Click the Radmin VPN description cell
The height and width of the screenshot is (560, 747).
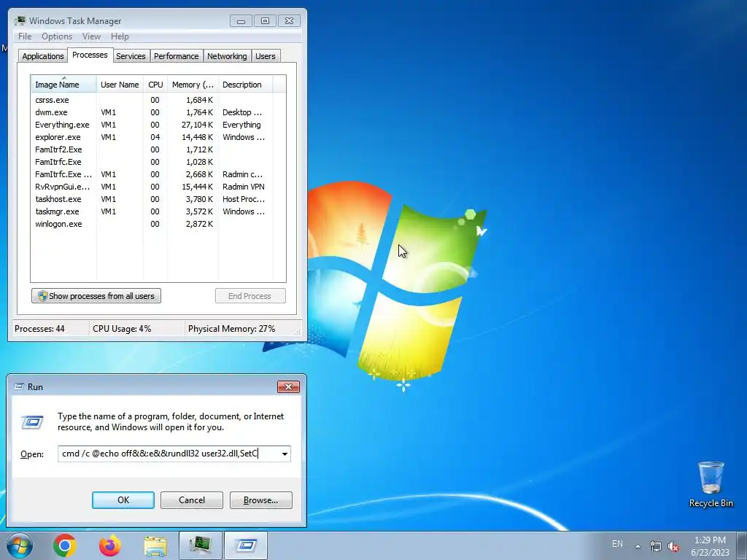[244, 187]
